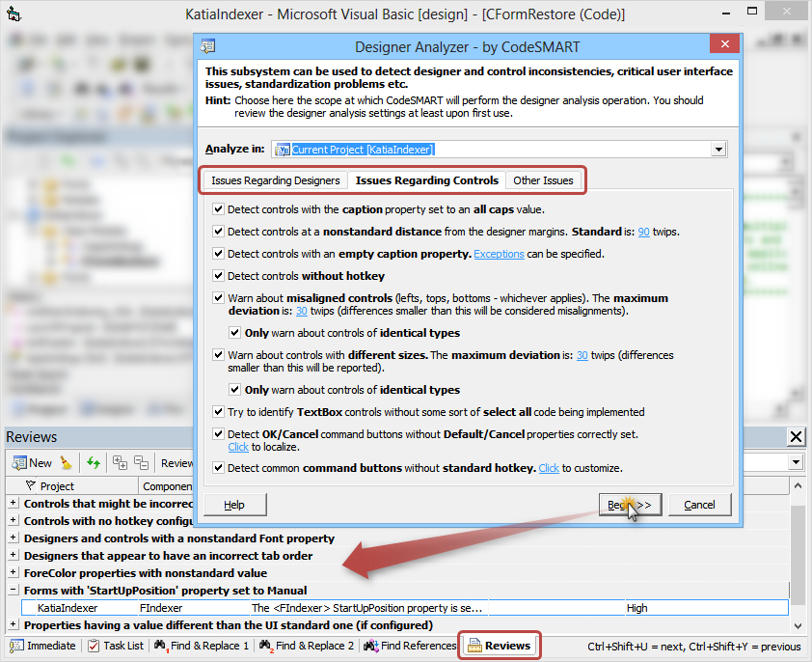Open the Find & Replace 1 tab
This screenshot has width=812, height=662.
click(x=202, y=646)
